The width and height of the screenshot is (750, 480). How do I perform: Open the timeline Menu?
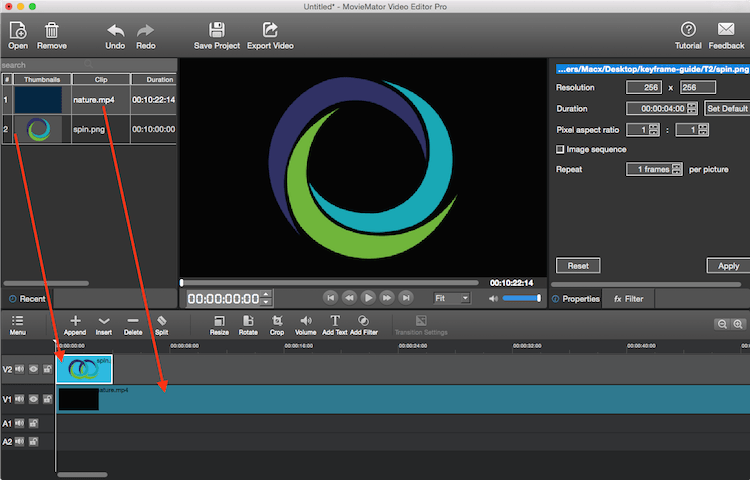pos(17,321)
